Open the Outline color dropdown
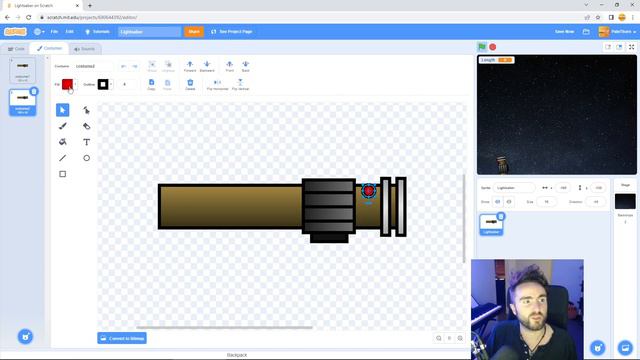 point(104,84)
